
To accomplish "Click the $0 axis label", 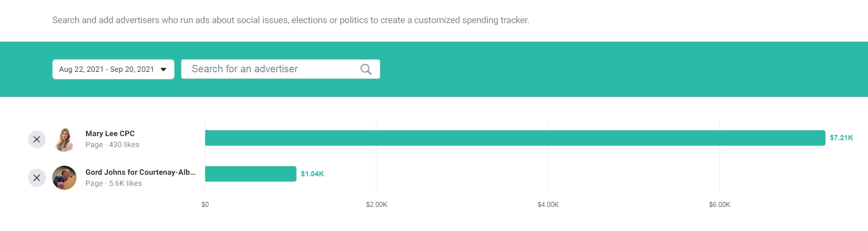I will [x=205, y=204].
